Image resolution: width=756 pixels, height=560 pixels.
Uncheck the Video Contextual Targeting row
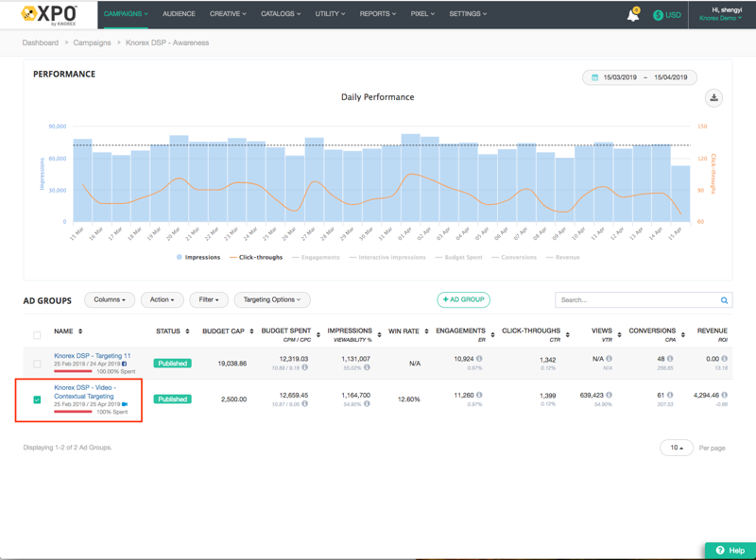37,399
